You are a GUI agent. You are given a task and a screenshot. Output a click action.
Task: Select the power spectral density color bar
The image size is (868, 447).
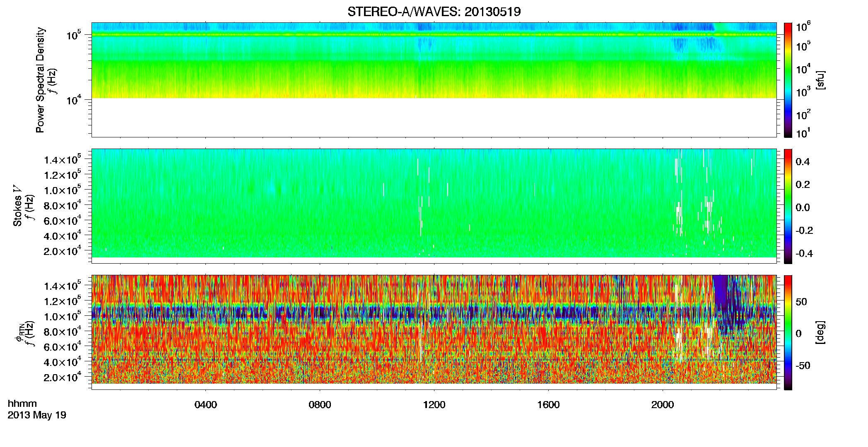click(x=788, y=80)
